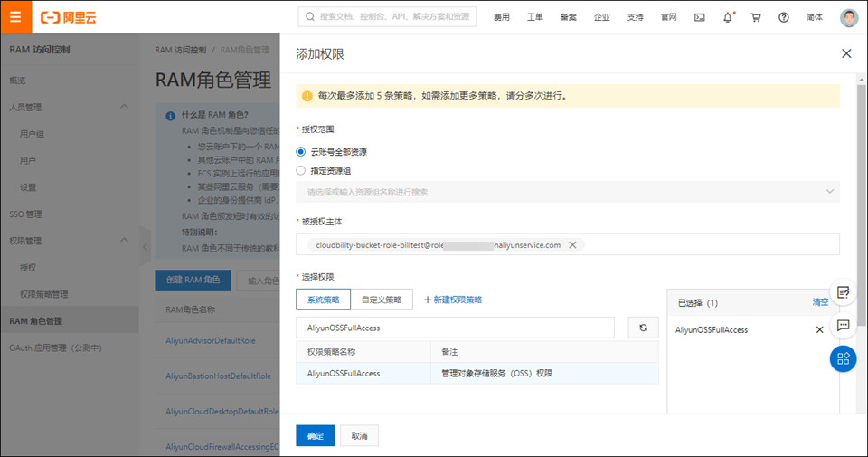This screenshot has height=457, width=868.
Task: Expand the resource group dropdown
Action: click(x=829, y=192)
